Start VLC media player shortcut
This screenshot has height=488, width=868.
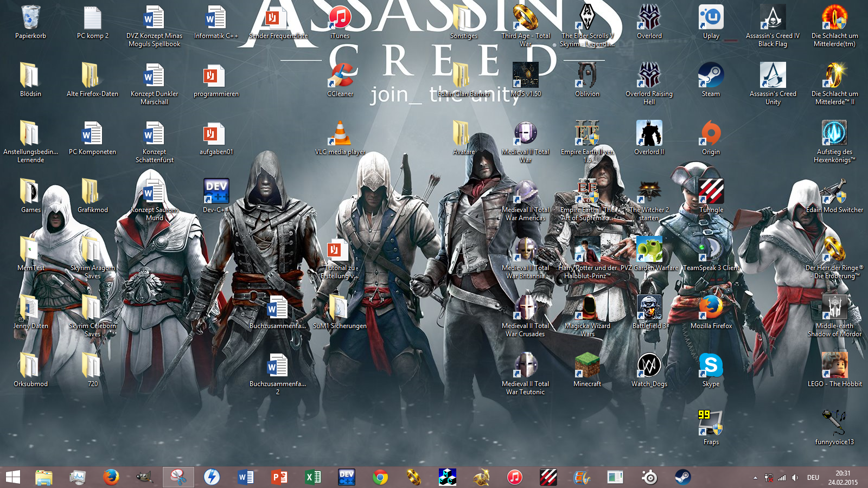[x=340, y=133]
